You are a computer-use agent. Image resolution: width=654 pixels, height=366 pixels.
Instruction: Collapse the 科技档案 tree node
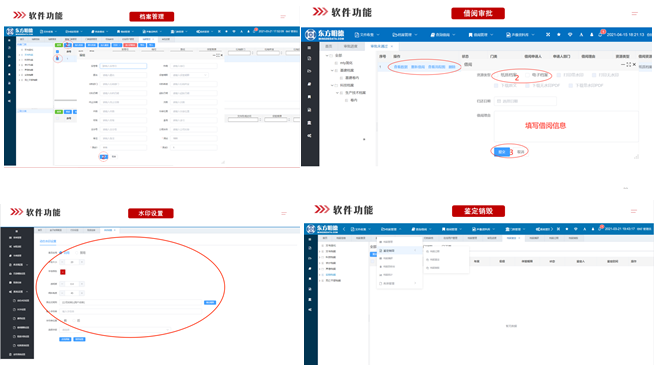coord(332,85)
